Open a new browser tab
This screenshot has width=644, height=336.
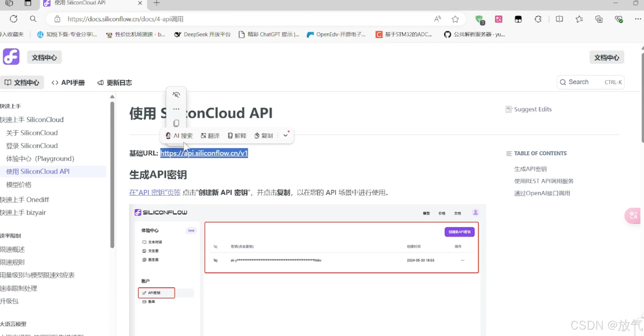pos(157,3)
